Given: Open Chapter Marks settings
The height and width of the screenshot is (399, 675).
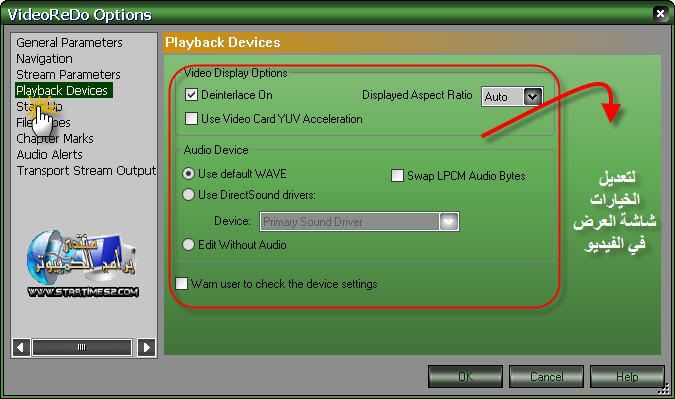Looking at the screenshot, I should [55, 139].
